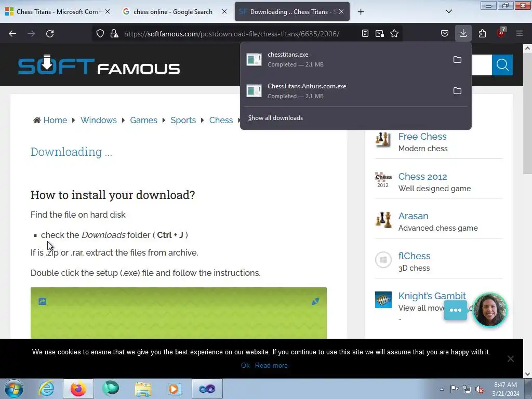Open Windows Explorer folder in taskbar
This screenshot has height=399, width=532.
point(143,389)
